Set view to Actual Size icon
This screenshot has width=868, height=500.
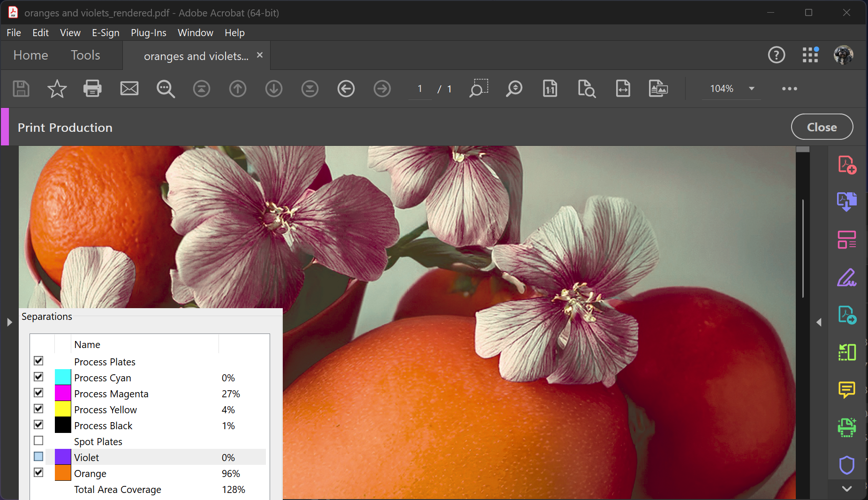tap(550, 89)
